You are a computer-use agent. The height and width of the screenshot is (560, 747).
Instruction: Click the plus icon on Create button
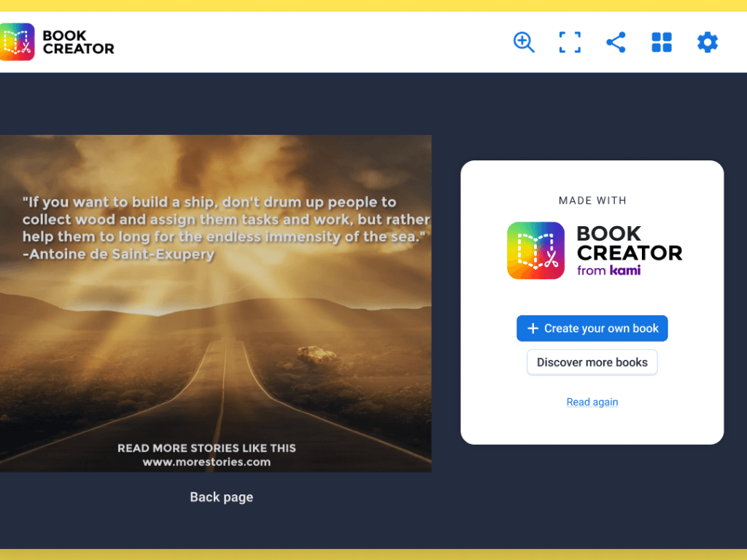click(533, 329)
